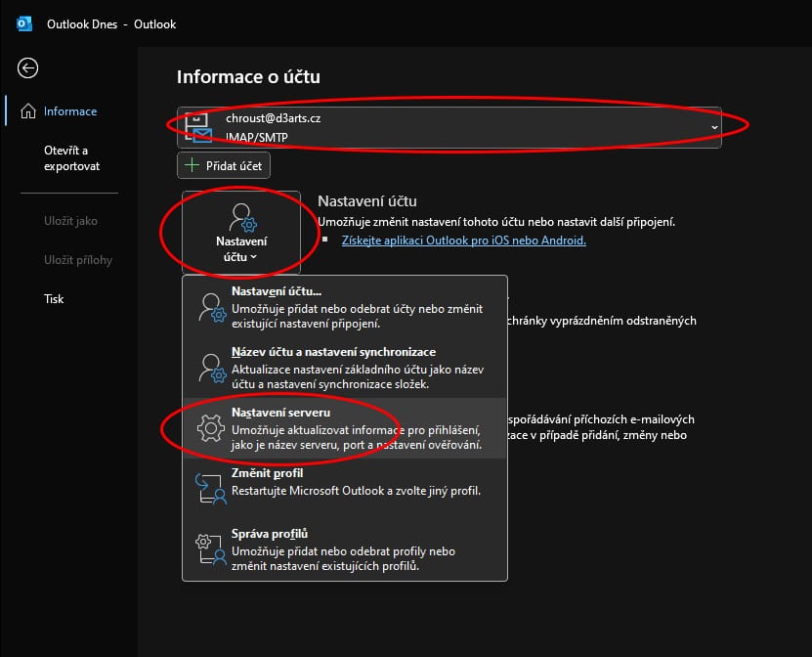Image resolution: width=812 pixels, height=657 pixels.
Task: Click the Přidat účet button
Action: [223, 165]
